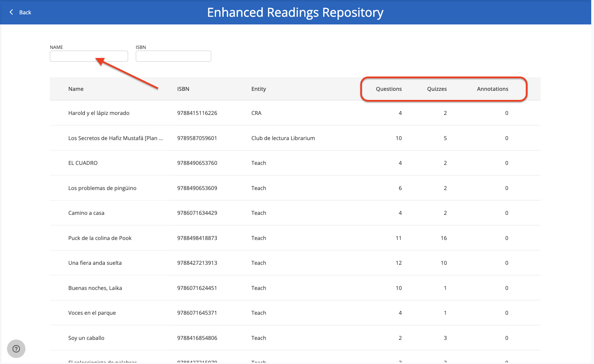The height and width of the screenshot is (364, 594).
Task: Click Questions value 12 in Una fiera row
Action: coord(399,263)
